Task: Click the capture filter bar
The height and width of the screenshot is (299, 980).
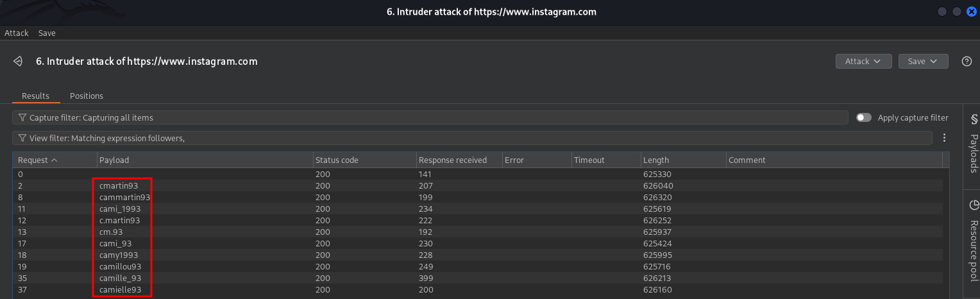Action: tap(430, 117)
